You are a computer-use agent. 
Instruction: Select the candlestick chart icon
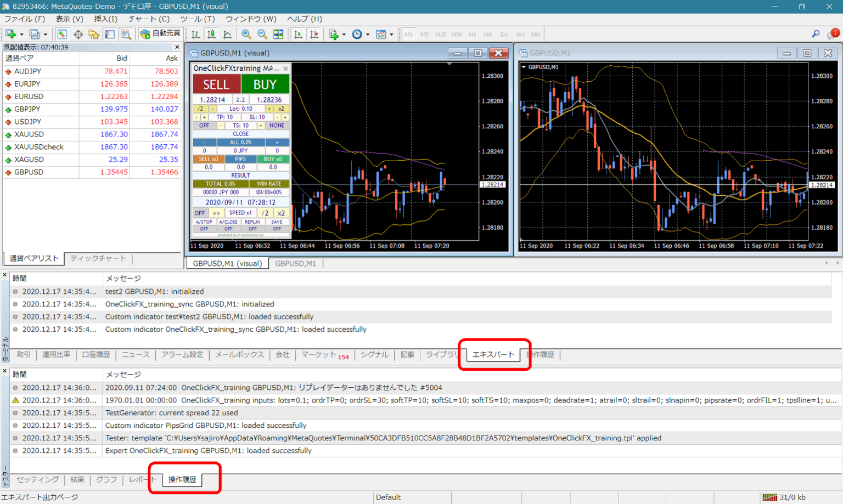pos(211,34)
